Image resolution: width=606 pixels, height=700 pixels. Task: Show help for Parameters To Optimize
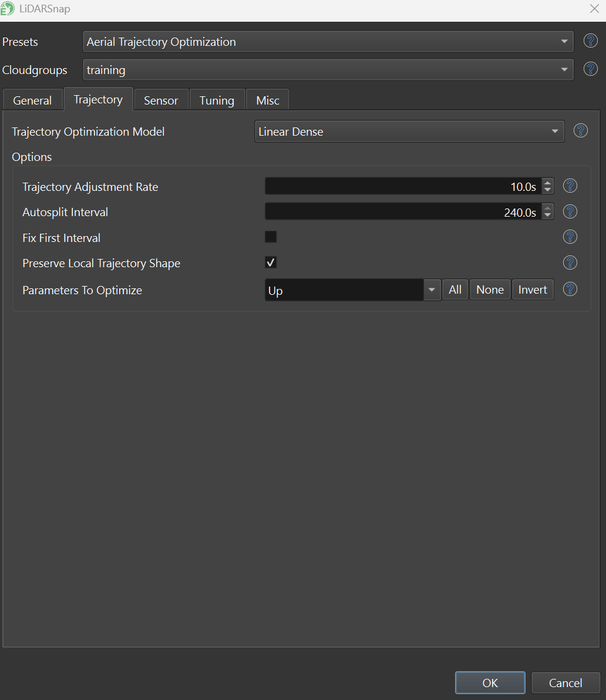[x=570, y=290]
